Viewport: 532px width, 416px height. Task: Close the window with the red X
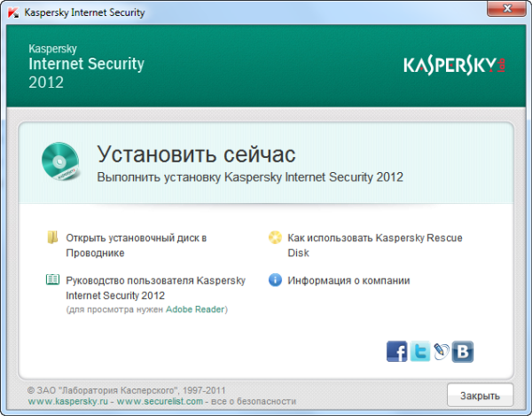point(506,9)
